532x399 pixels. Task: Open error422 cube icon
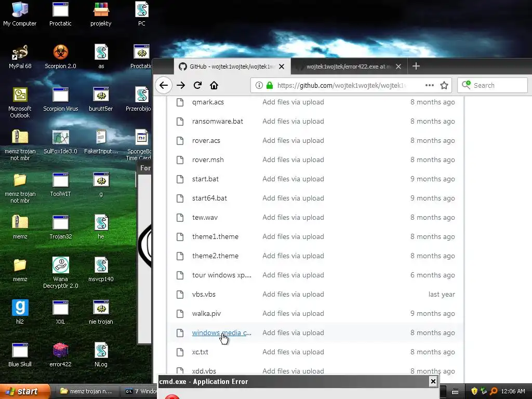click(60, 355)
